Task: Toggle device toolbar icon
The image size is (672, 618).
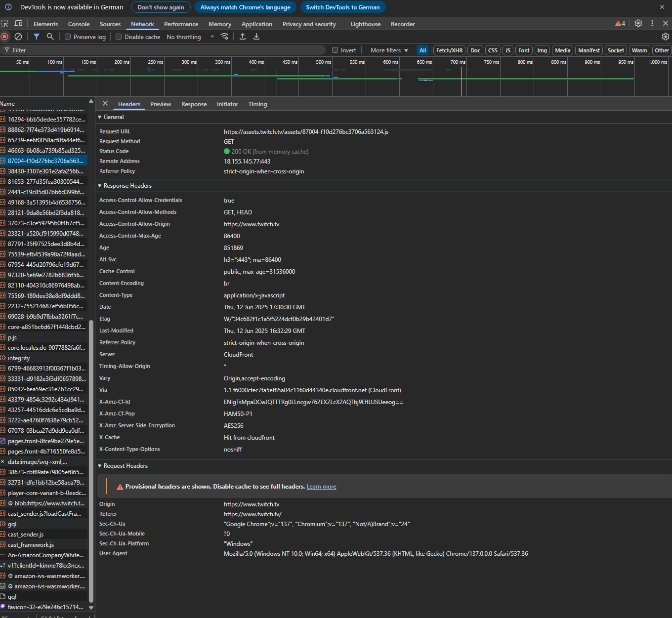Action: click(18, 24)
